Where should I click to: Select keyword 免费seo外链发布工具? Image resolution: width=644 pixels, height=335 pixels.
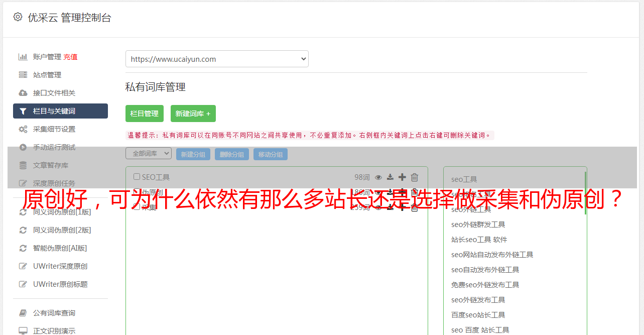point(485,285)
